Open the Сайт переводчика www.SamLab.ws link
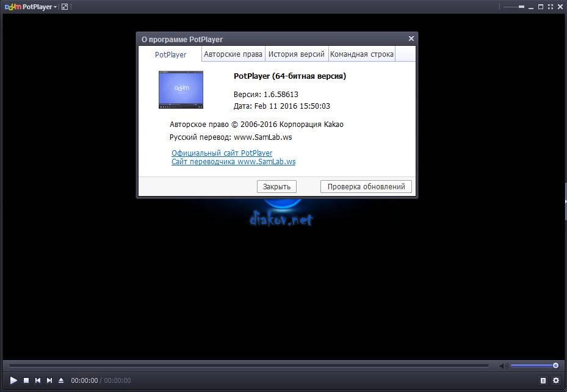The width and height of the screenshot is (567, 392). [x=233, y=162]
